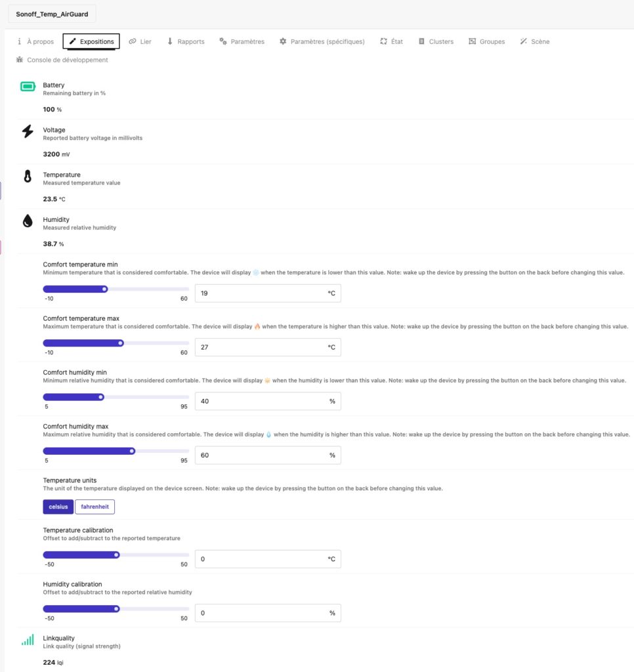Switch to the À propos tab
Image resolution: width=634 pixels, height=672 pixels.
pos(35,41)
